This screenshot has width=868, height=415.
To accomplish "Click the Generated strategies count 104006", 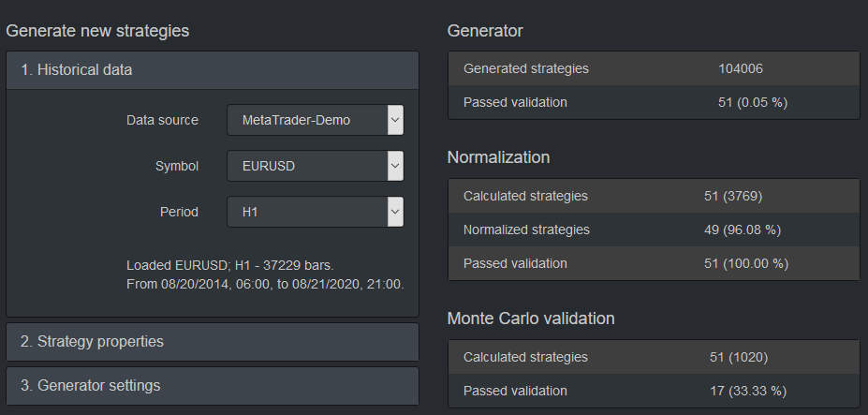I will [740, 68].
